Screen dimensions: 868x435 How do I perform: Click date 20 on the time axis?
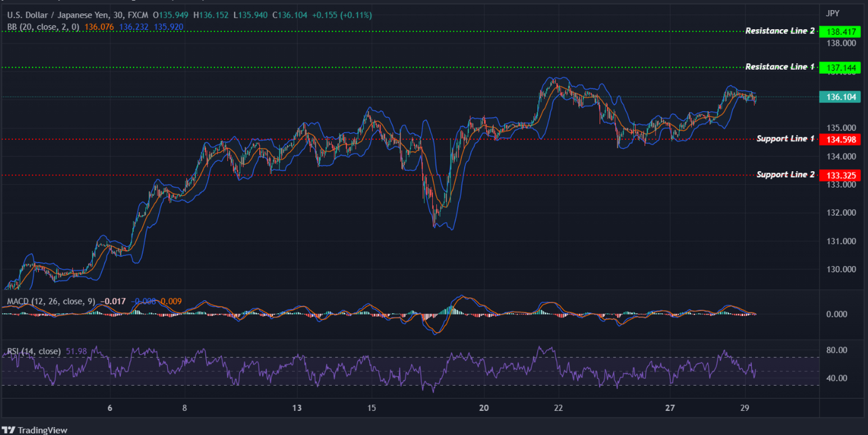[x=484, y=408]
